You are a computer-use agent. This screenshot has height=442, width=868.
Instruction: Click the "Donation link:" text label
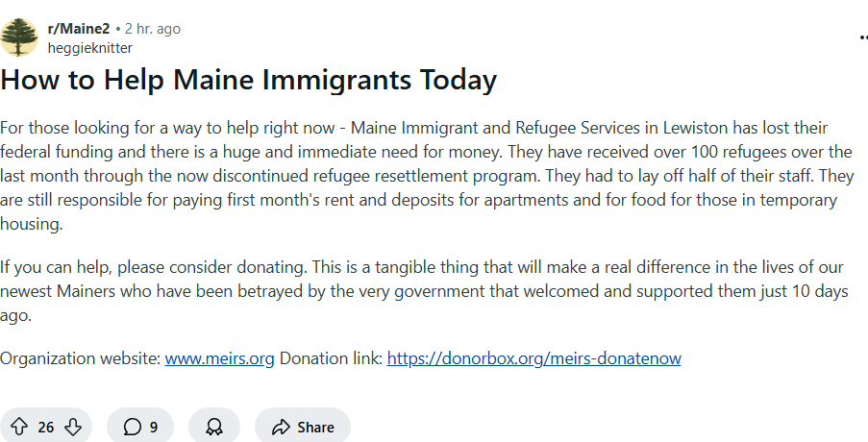click(x=331, y=358)
